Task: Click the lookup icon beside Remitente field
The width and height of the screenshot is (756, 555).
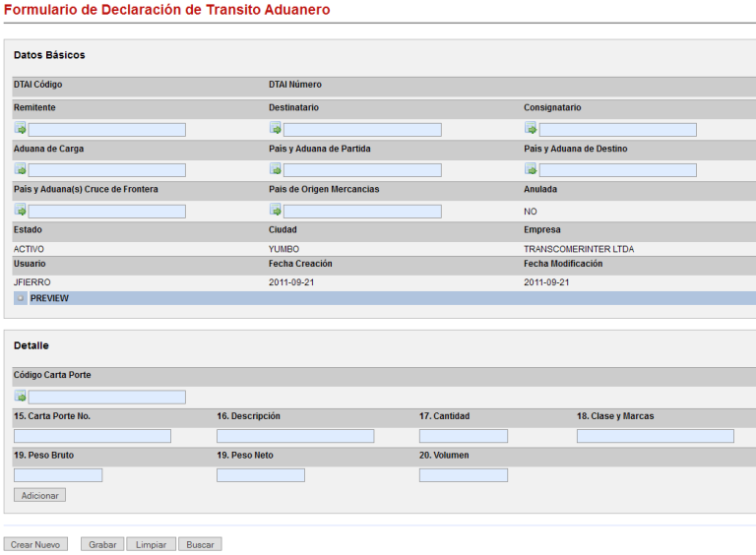Action: pyautogui.click(x=20, y=129)
